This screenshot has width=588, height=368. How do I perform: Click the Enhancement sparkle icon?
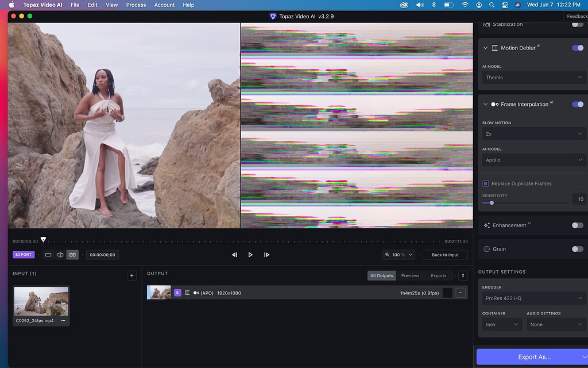(x=488, y=225)
